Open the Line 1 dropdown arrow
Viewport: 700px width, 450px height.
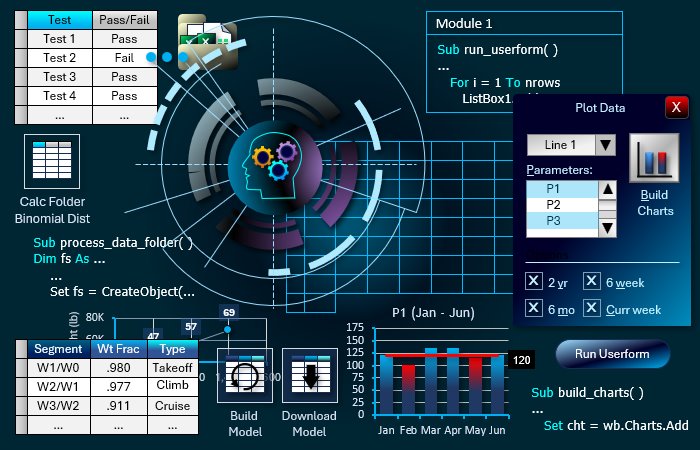tap(605, 145)
